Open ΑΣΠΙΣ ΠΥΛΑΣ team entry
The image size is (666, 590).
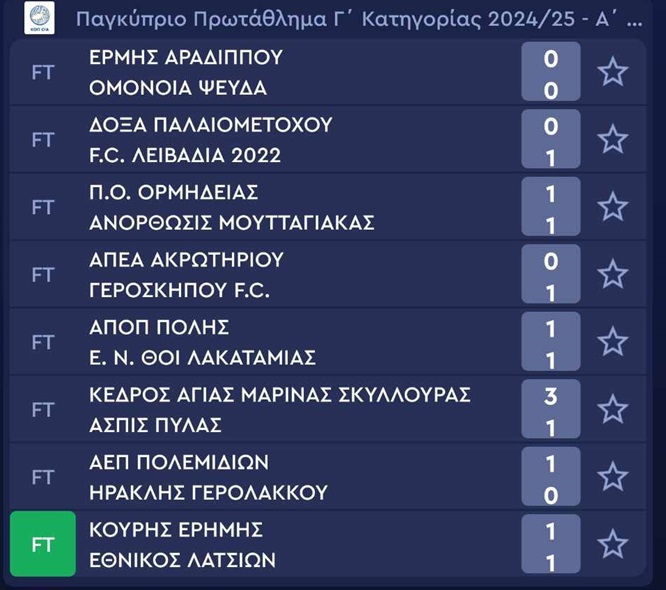pyautogui.click(x=155, y=426)
